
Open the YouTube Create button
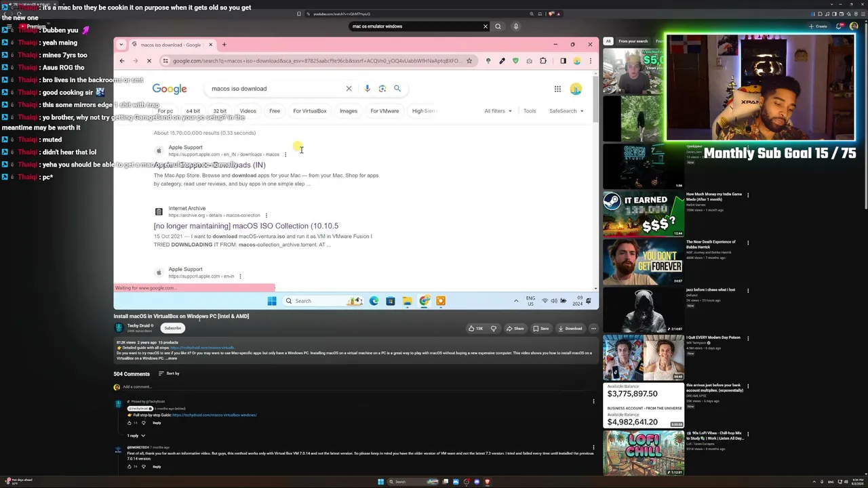point(817,26)
